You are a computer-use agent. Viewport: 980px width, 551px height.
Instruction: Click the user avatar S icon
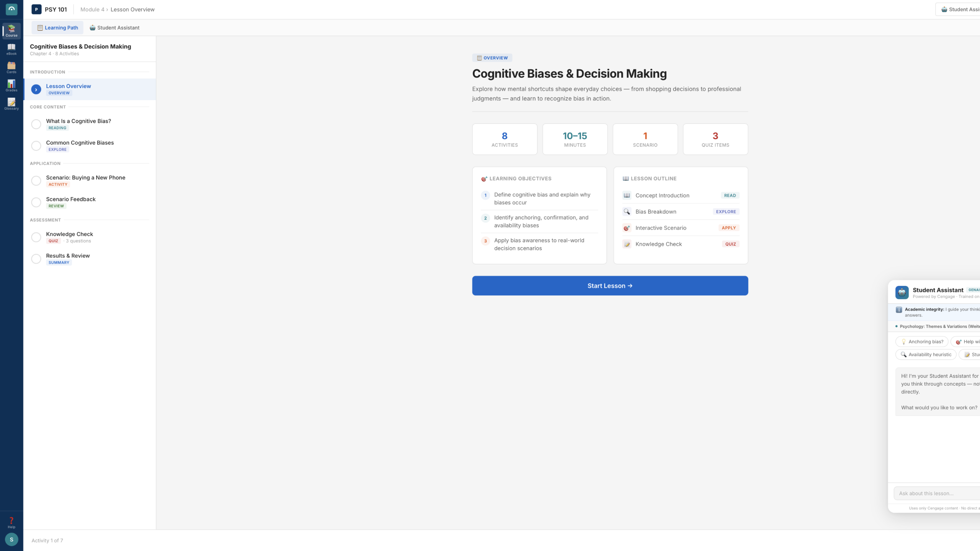[x=11, y=540]
